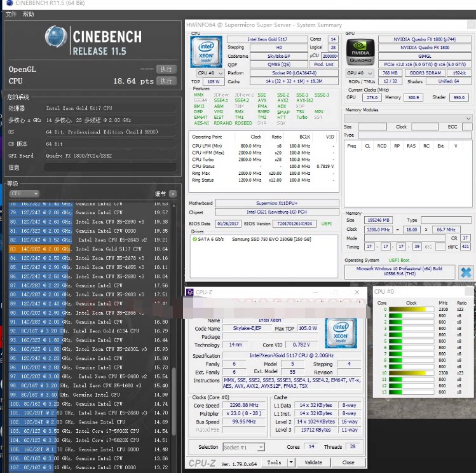Click the CPU-Z app icon in title bar
Viewport: 476px width, 473px height.
[190, 292]
